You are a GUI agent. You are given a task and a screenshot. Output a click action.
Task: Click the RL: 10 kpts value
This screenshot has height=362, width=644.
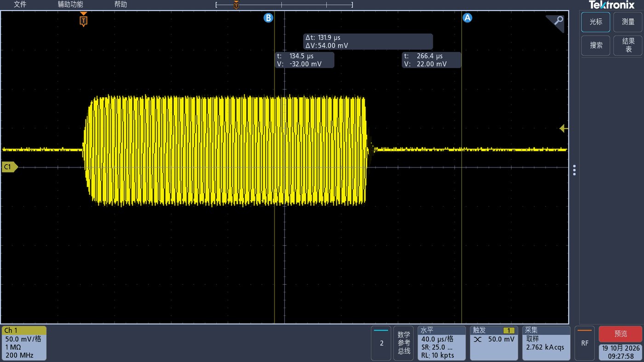pos(438,356)
